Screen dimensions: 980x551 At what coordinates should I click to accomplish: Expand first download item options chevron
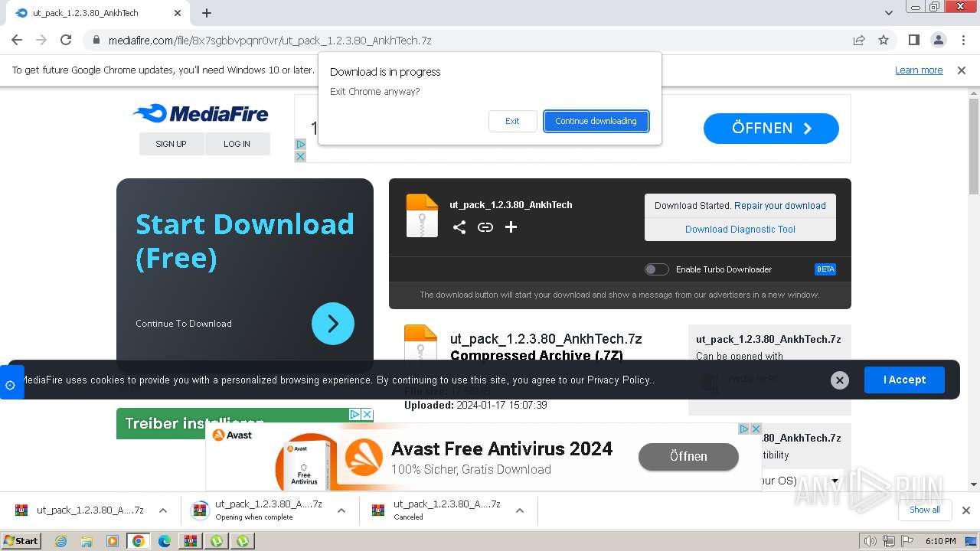162,510
